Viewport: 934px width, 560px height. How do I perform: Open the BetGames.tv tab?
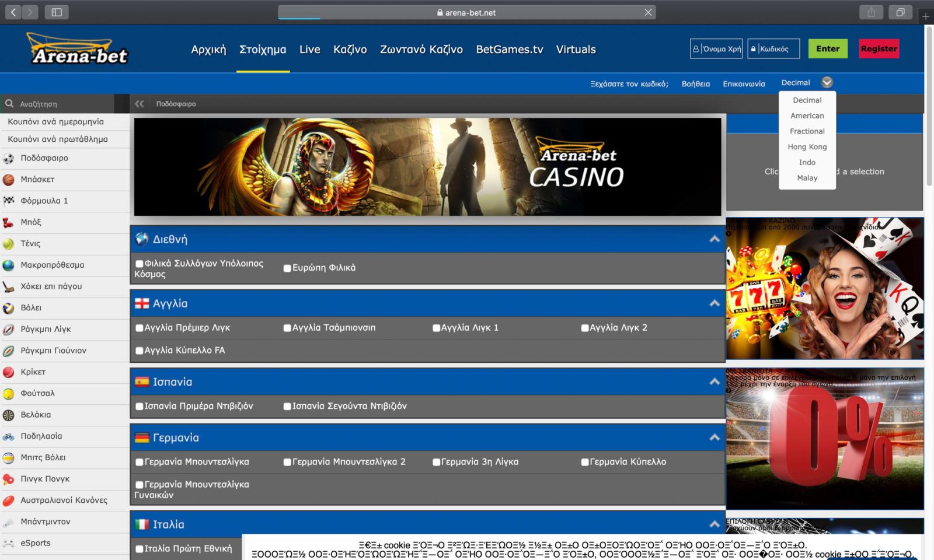(510, 50)
